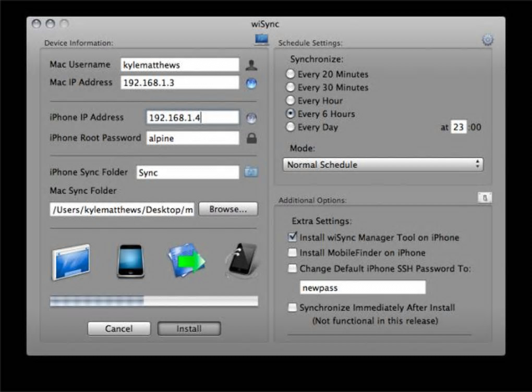Tick Synchronize Immediately After Install

pyautogui.click(x=293, y=308)
